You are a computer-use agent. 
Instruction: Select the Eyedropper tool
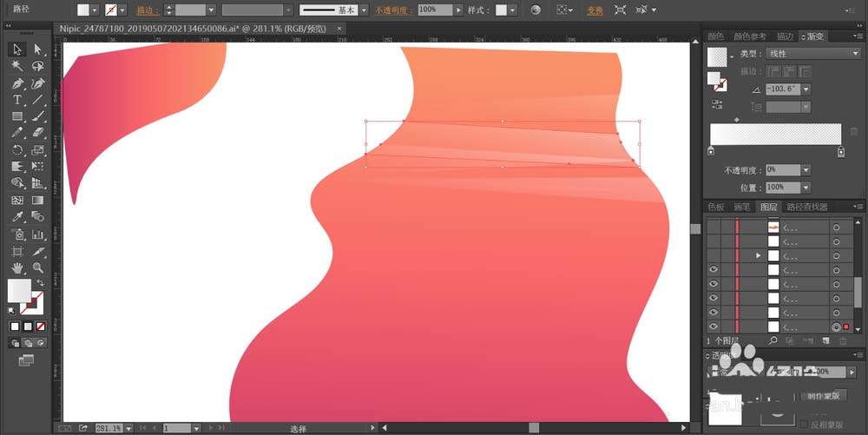pos(17,216)
